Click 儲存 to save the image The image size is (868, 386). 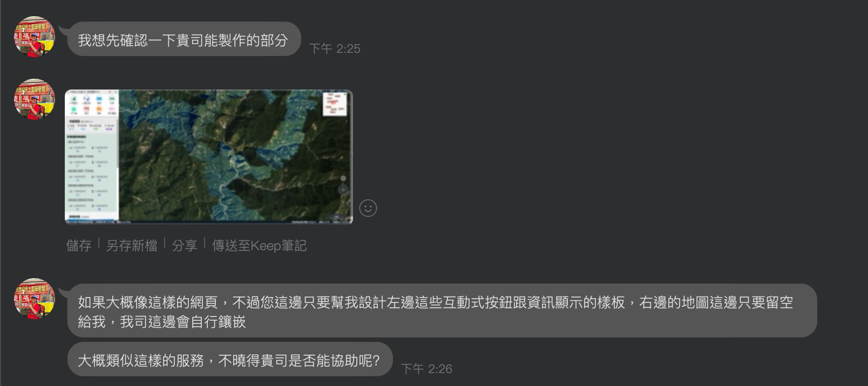point(79,246)
